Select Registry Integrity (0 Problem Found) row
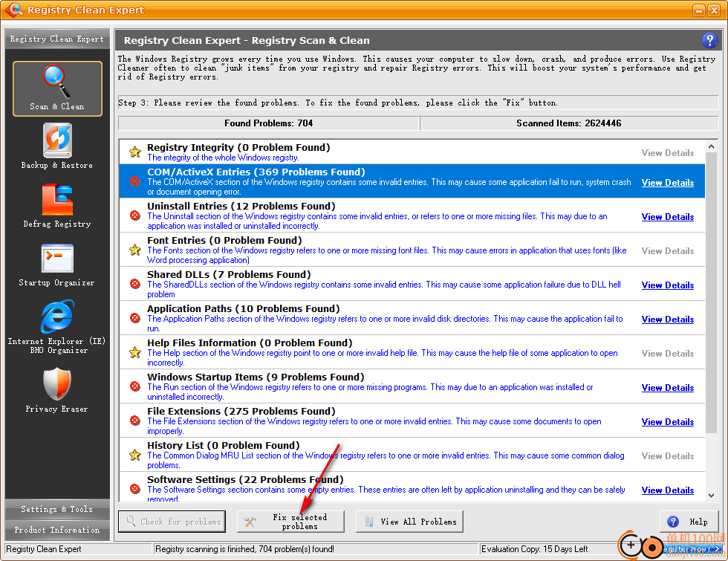This screenshot has height=561, width=728. 412,152
